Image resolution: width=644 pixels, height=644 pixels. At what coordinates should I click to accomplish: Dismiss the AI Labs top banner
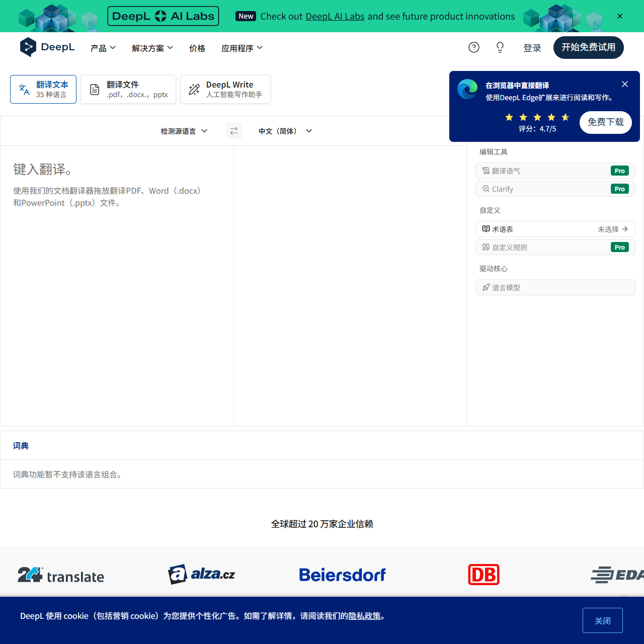(x=620, y=16)
